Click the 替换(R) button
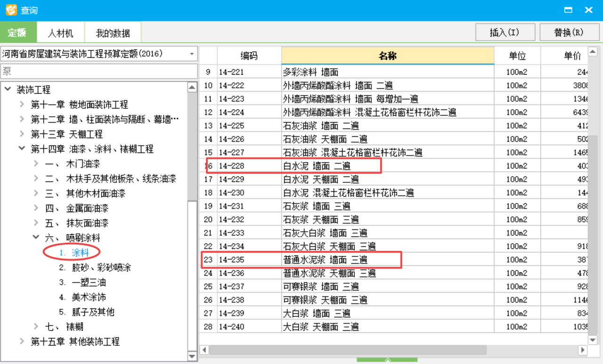 (x=569, y=32)
